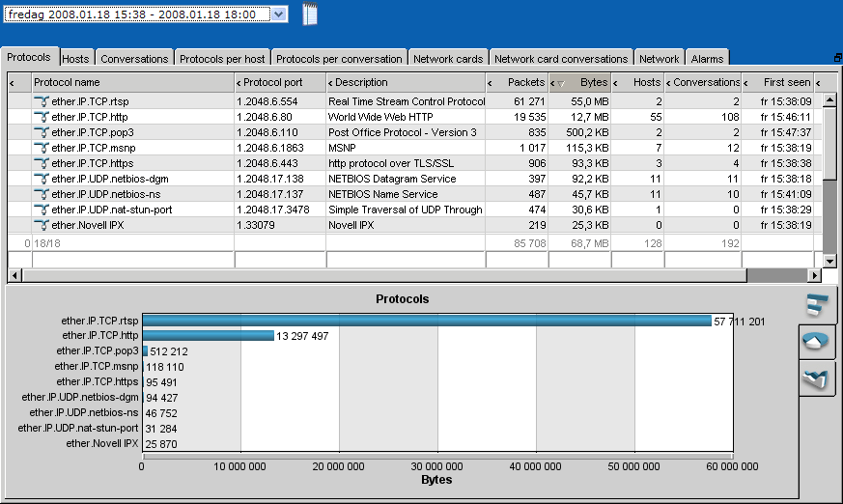The height and width of the screenshot is (504, 843).
Task: Open the Protocols per host tab
Action: tap(222, 59)
